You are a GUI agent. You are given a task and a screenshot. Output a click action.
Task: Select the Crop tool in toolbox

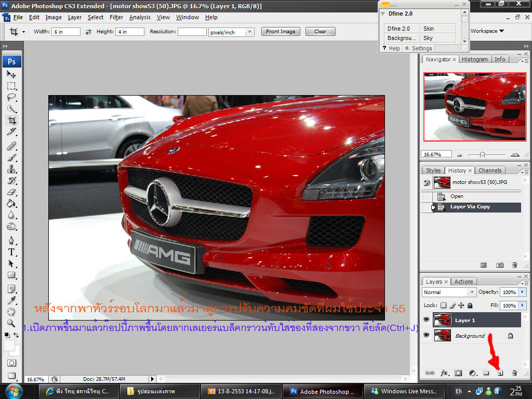click(11, 121)
